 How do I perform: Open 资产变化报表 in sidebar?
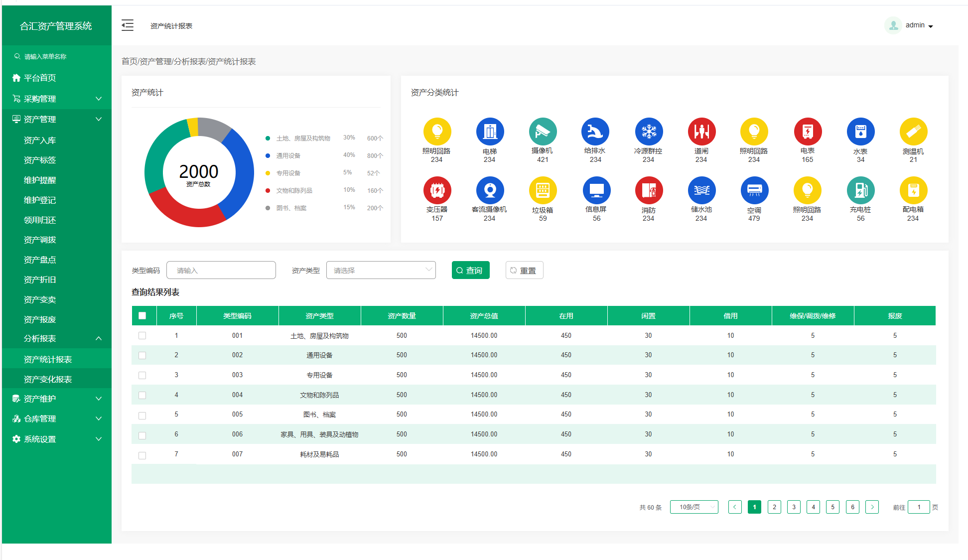tap(48, 379)
